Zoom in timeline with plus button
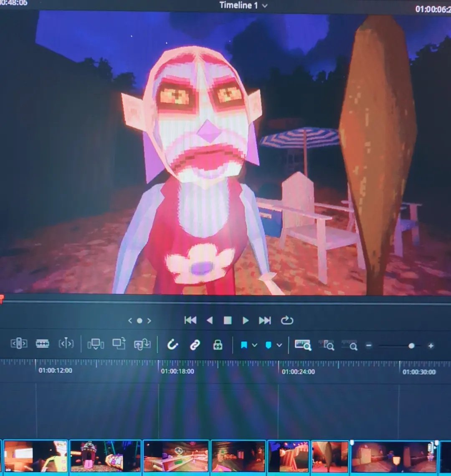Image resolution: width=451 pixels, height=476 pixels. click(x=431, y=346)
